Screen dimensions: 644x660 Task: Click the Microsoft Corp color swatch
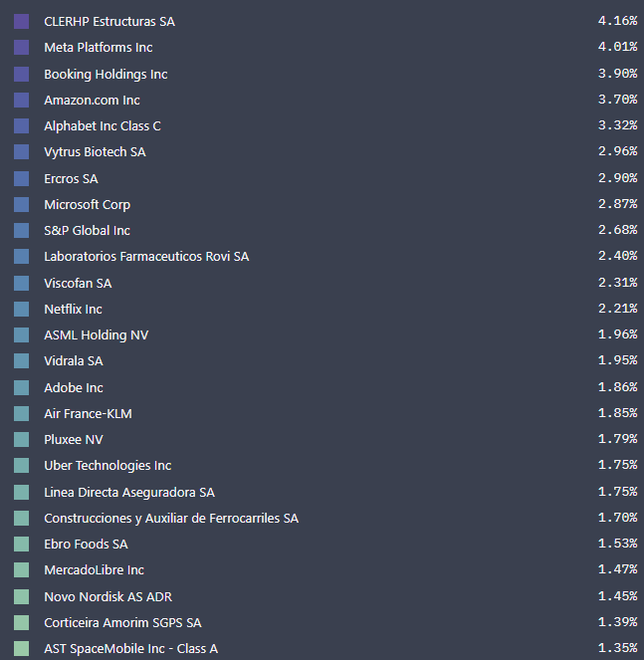(22, 204)
